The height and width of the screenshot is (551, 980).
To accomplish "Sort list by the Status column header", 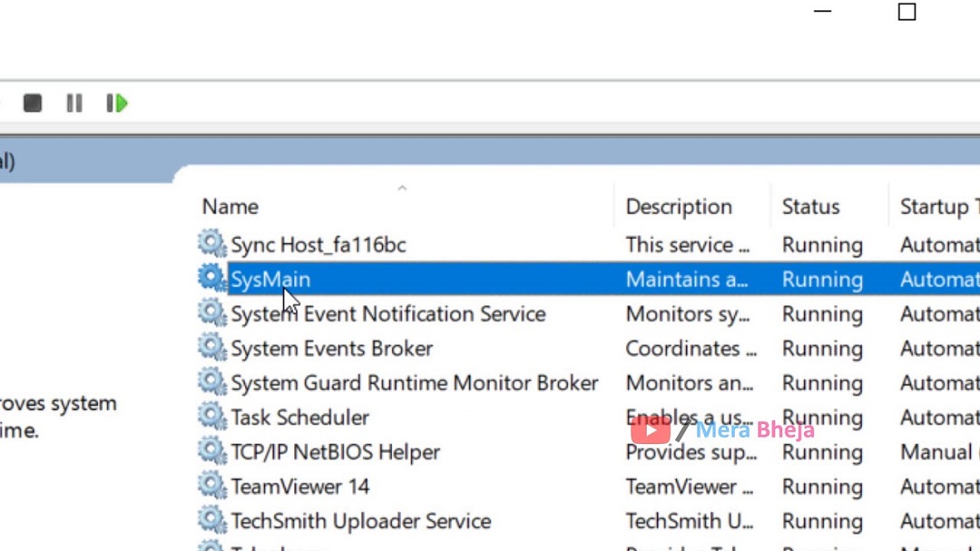I will (810, 207).
